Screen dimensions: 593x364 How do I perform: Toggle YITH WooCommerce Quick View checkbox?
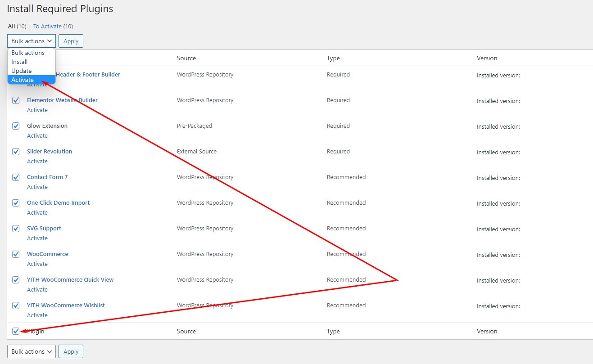pos(16,280)
